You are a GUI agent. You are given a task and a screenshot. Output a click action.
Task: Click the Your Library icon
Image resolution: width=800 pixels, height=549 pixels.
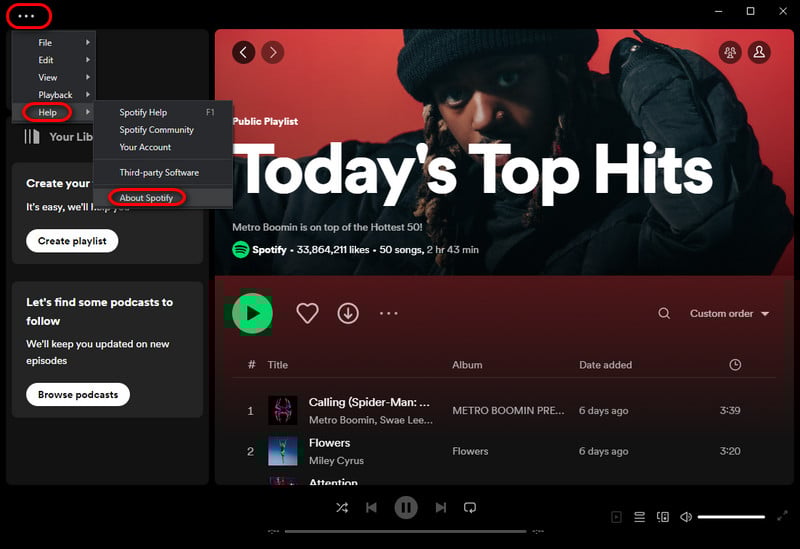coord(32,137)
